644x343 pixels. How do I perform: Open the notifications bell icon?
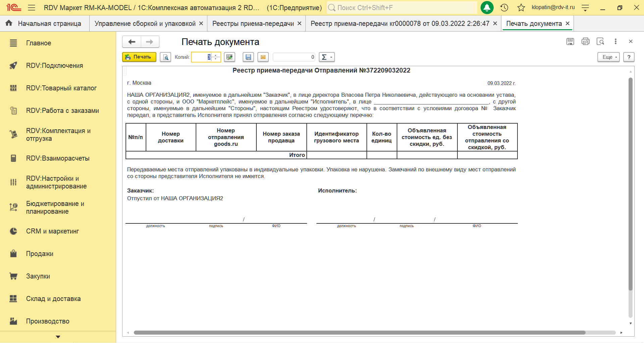(x=487, y=8)
